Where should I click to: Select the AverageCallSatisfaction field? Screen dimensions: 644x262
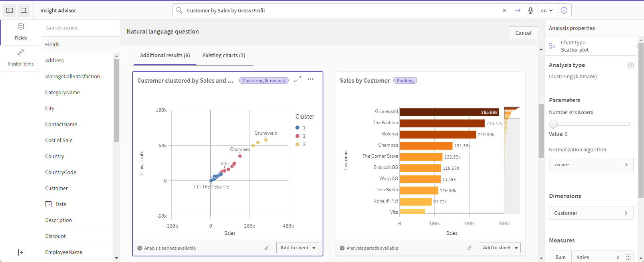[77, 76]
